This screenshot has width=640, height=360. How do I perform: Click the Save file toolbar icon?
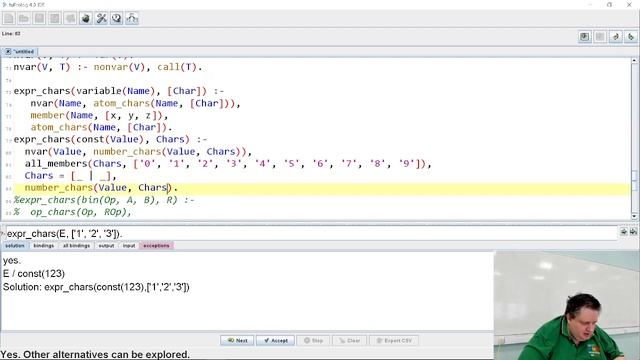coord(39,18)
